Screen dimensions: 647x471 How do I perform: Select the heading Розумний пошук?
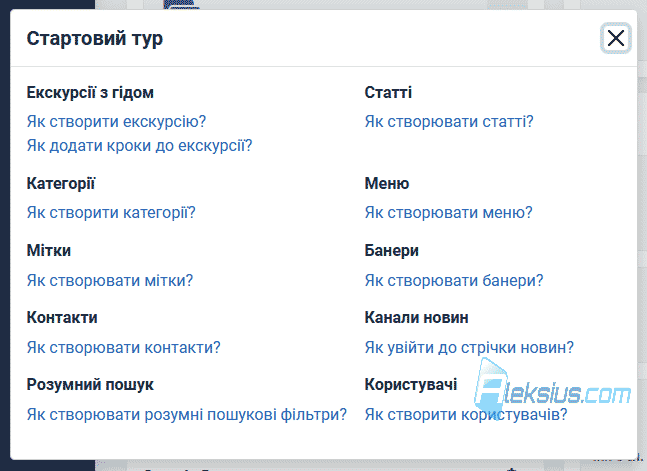90,385
